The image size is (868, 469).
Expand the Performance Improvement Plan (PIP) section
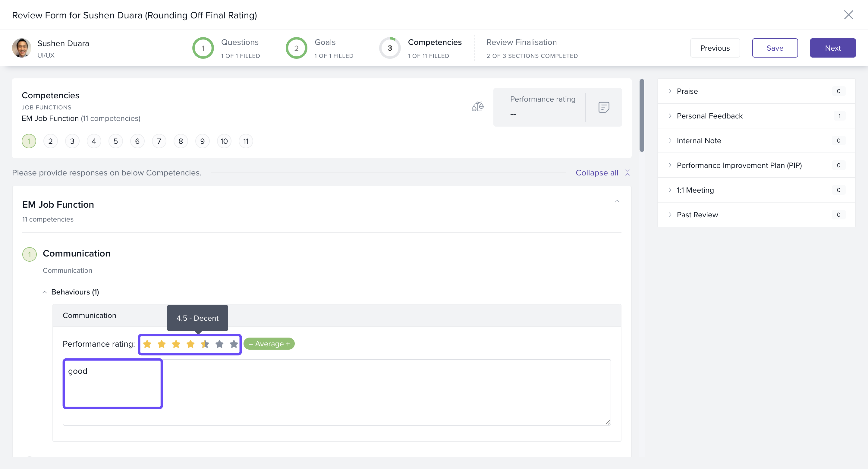(x=739, y=165)
